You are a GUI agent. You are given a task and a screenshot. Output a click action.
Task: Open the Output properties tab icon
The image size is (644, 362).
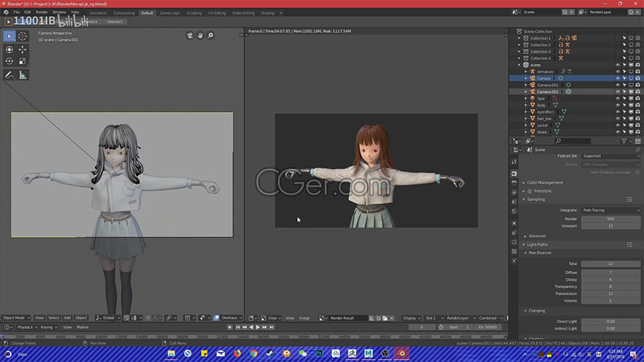[x=514, y=183]
